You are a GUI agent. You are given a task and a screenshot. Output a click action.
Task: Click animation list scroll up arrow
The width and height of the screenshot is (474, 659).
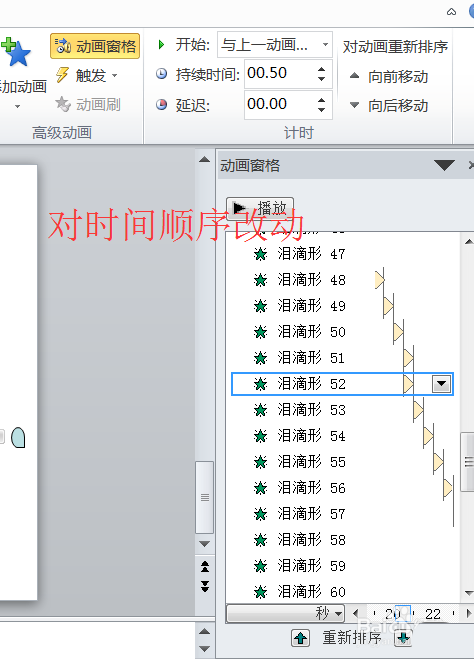[x=469, y=242]
